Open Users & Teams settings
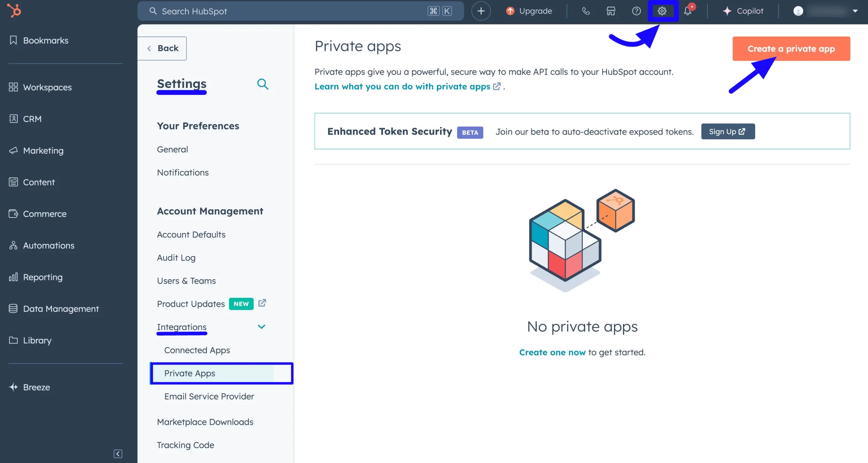The image size is (868, 463). [x=186, y=281]
